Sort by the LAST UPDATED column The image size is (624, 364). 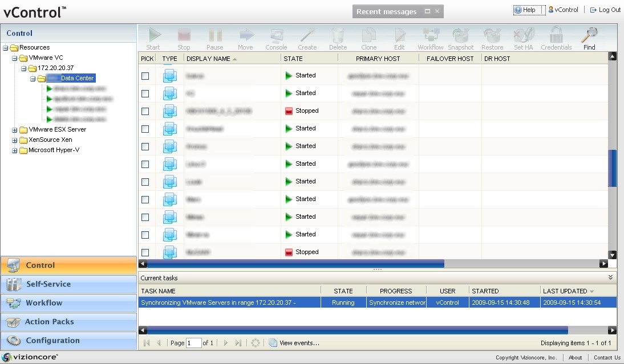pos(568,291)
